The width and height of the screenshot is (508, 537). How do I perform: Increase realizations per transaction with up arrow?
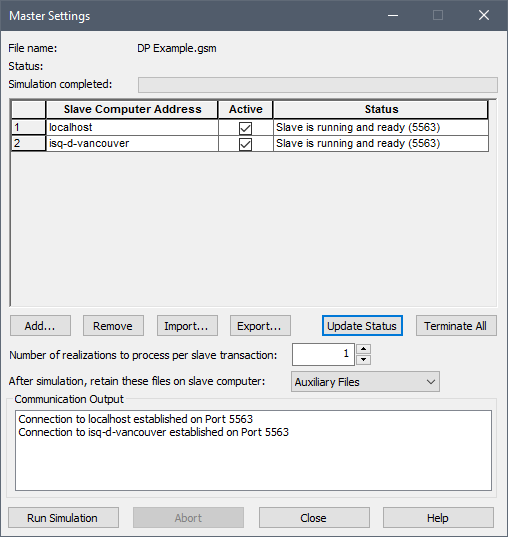point(363,349)
